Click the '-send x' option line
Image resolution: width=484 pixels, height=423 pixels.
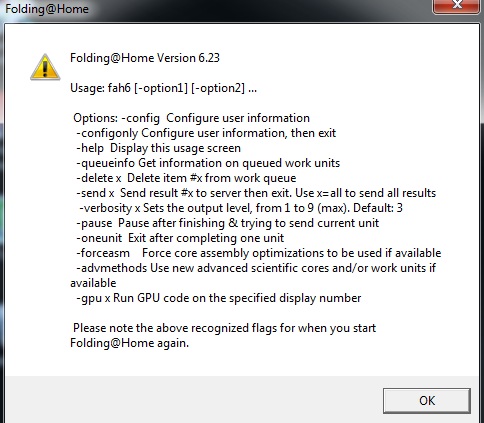pos(256,193)
